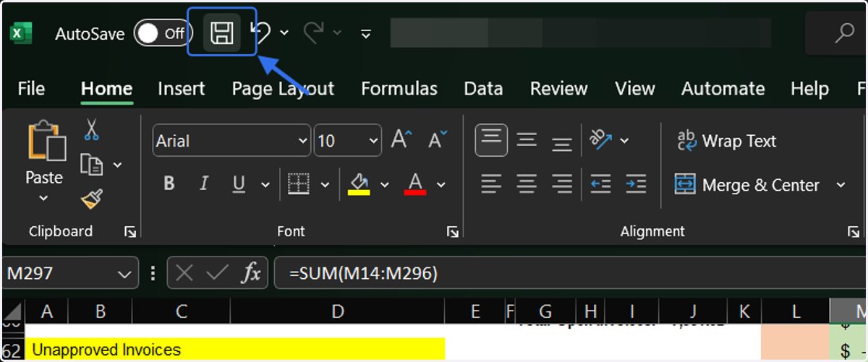
Task: Select the Format Painter brush
Action: click(x=91, y=199)
